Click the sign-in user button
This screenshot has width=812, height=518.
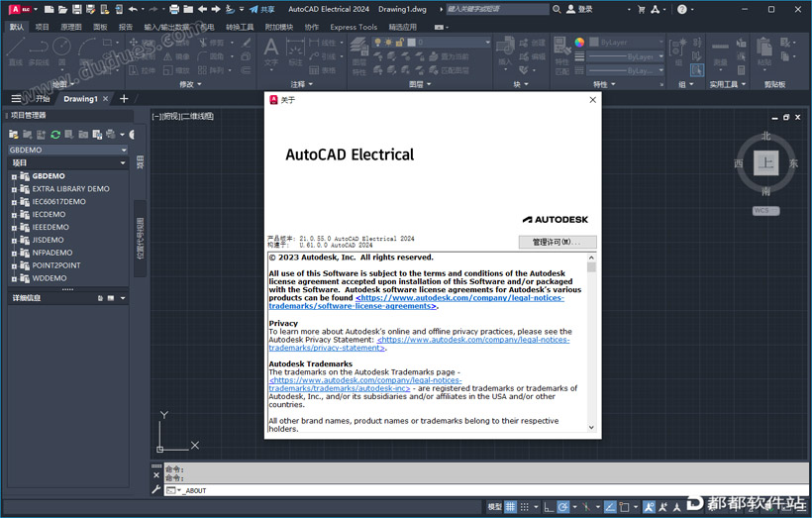tap(579, 9)
